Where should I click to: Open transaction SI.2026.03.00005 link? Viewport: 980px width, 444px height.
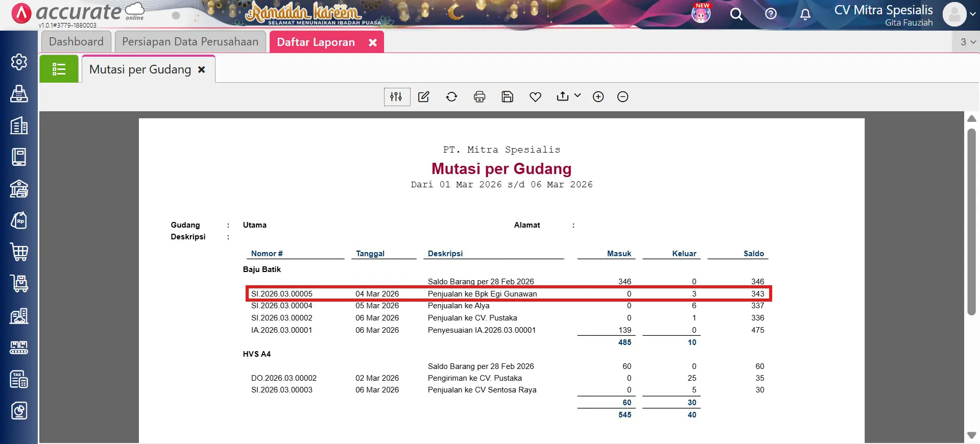[x=281, y=294]
